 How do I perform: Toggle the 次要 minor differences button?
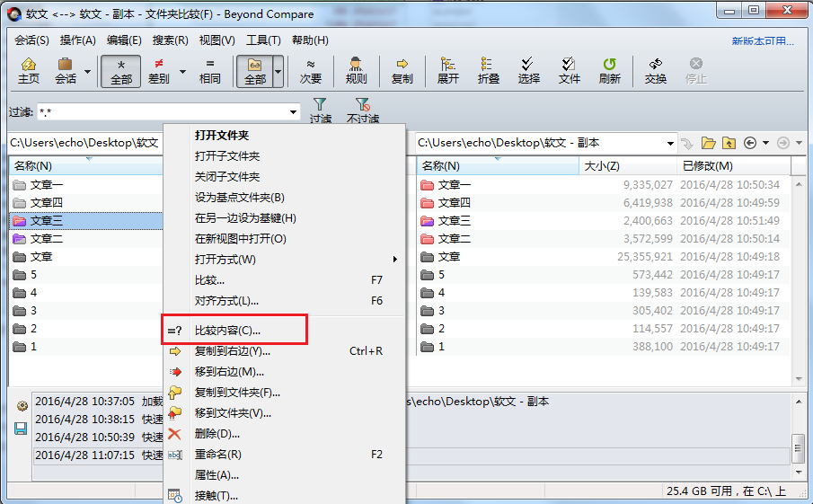tap(311, 71)
